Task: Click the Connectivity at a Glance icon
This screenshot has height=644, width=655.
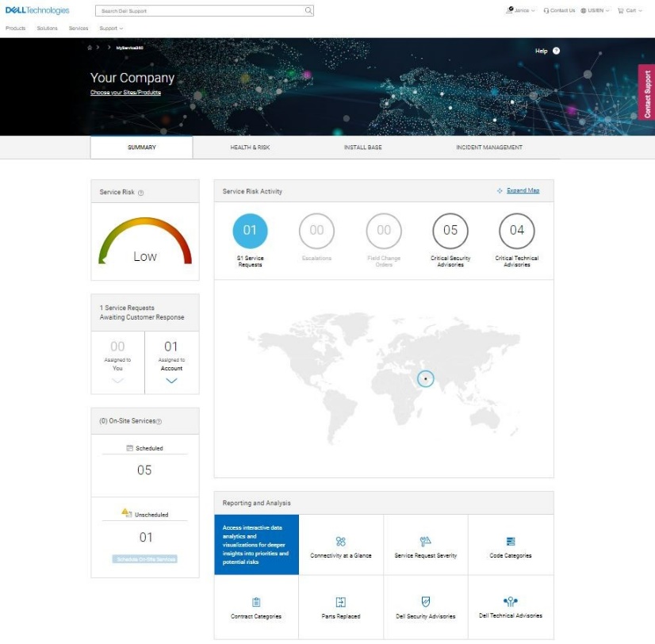Action: [x=341, y=542]
